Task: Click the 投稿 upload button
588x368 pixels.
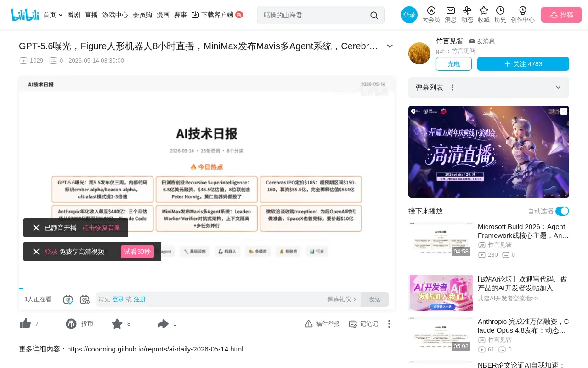Action: [561, 15]
